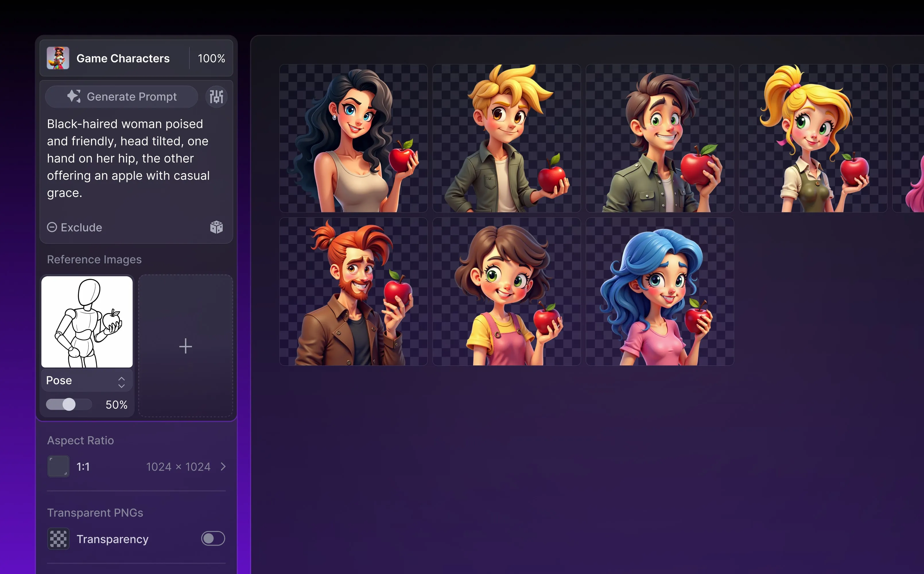Click the prompt settings sliders icon
This screenshot has height=574, width=924.
pos(216,96)
